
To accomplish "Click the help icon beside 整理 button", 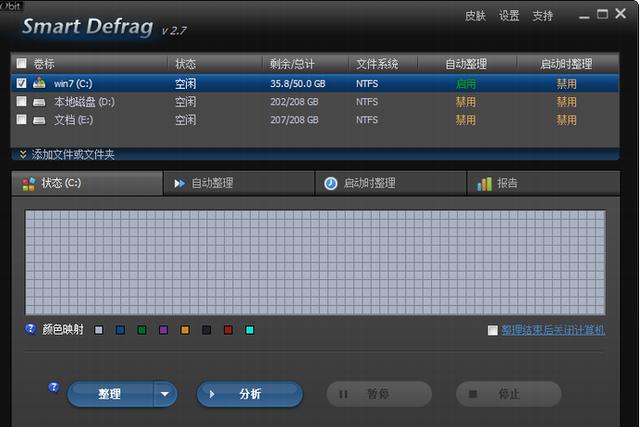I will (x=53, y=387).
